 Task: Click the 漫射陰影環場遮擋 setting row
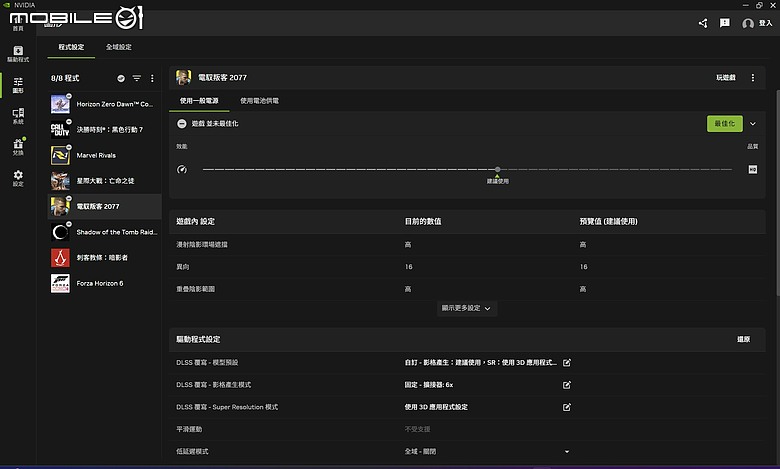(467, 245)
